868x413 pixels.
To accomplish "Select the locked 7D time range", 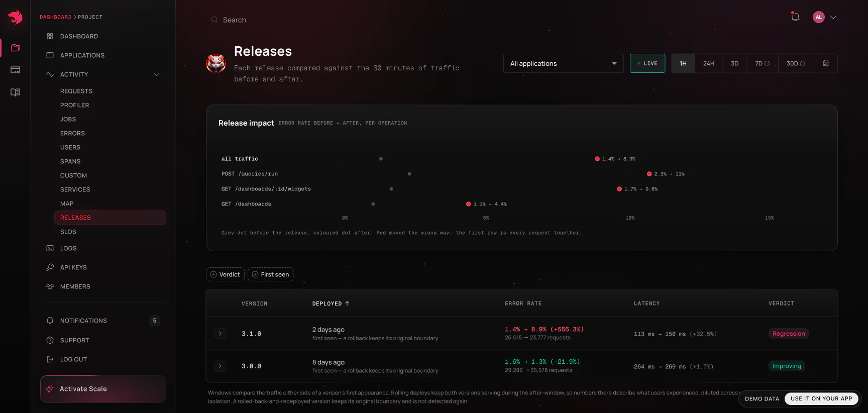I will (763, 63).
